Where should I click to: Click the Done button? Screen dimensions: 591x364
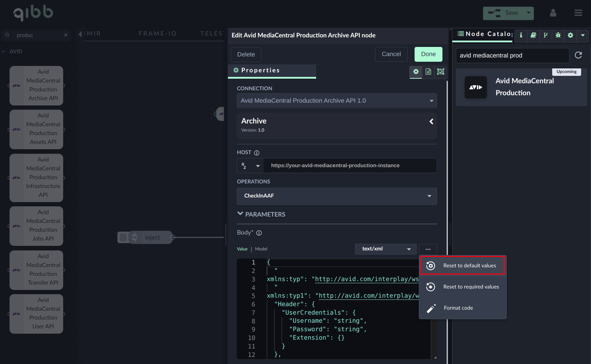(x=428, y=54)
